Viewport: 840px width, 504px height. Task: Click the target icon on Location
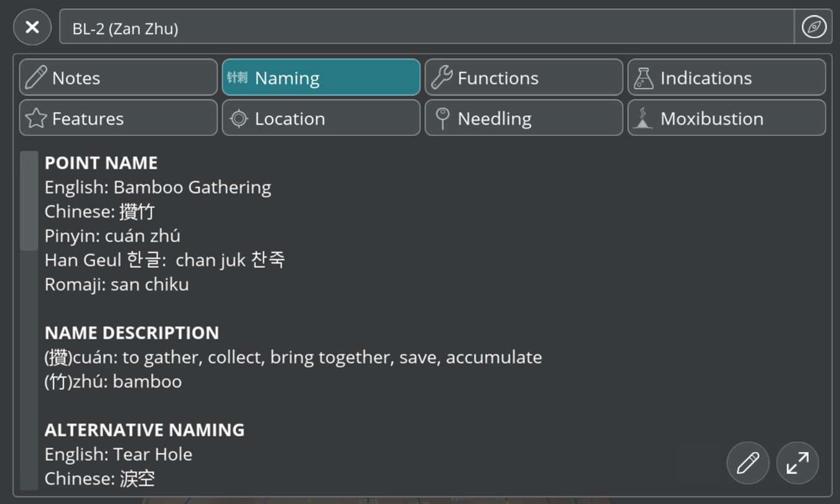[239, 118]
